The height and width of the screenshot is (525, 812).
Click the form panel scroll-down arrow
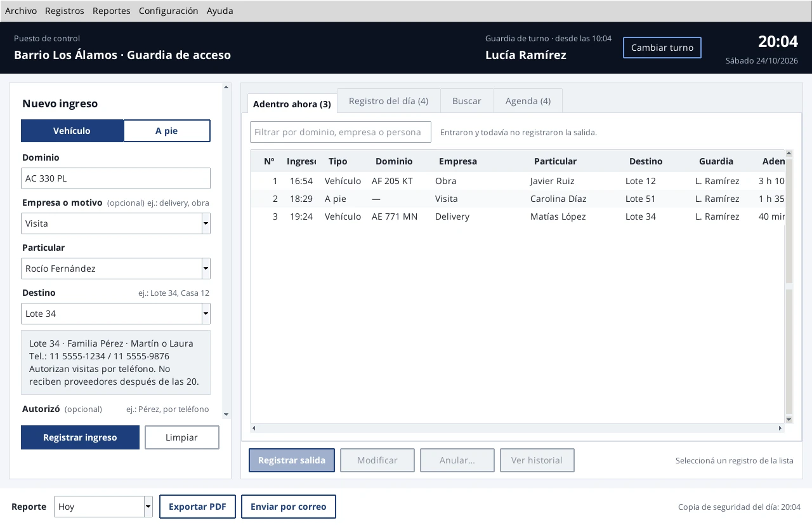pos(226,415)
